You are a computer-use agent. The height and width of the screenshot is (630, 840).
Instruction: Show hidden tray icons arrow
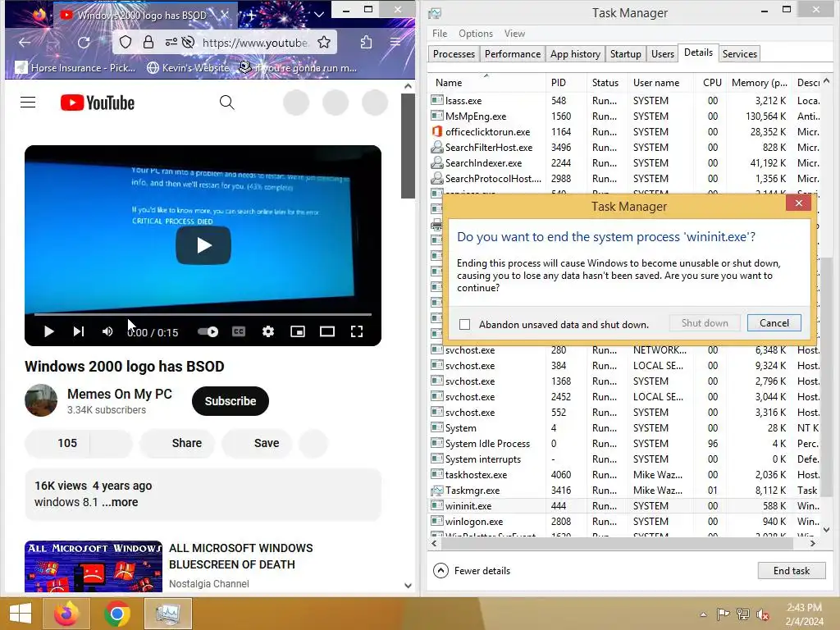(x=703, y=614)
